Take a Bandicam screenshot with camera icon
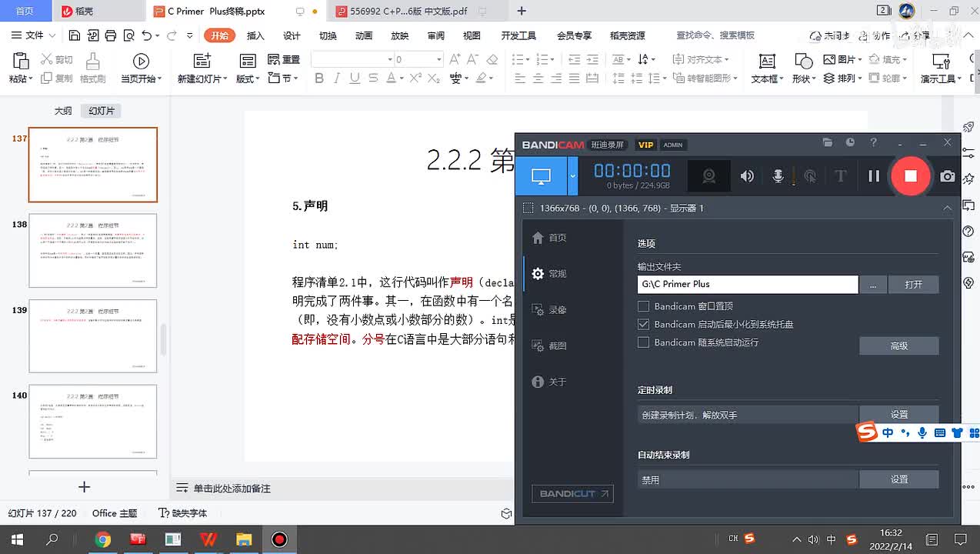This screenshot has height=554, width=980. [948, 176]
